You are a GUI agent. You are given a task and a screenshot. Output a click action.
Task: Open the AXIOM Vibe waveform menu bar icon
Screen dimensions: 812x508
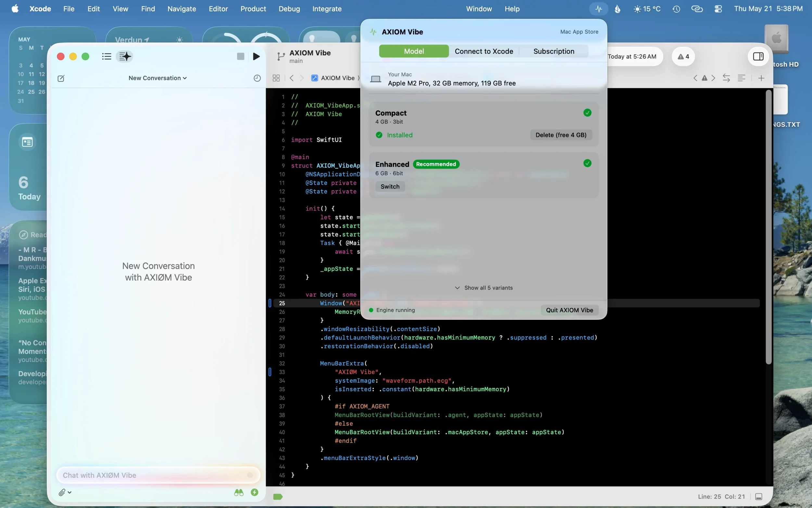(x=599, y=9)
